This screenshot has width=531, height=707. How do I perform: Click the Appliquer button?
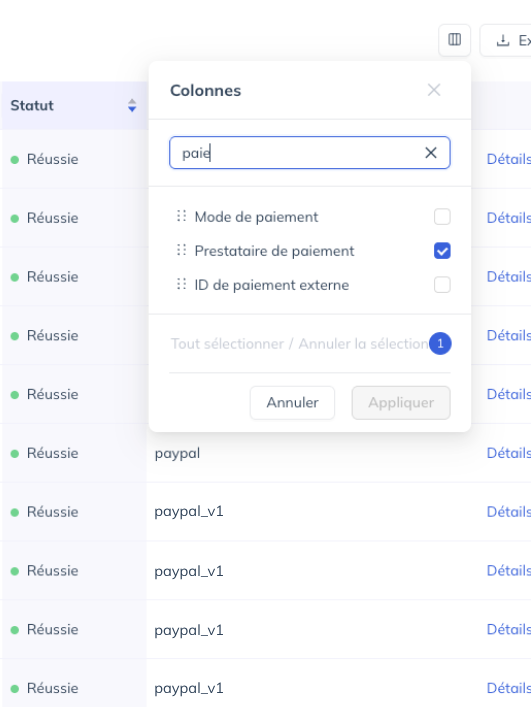(401, 403)
